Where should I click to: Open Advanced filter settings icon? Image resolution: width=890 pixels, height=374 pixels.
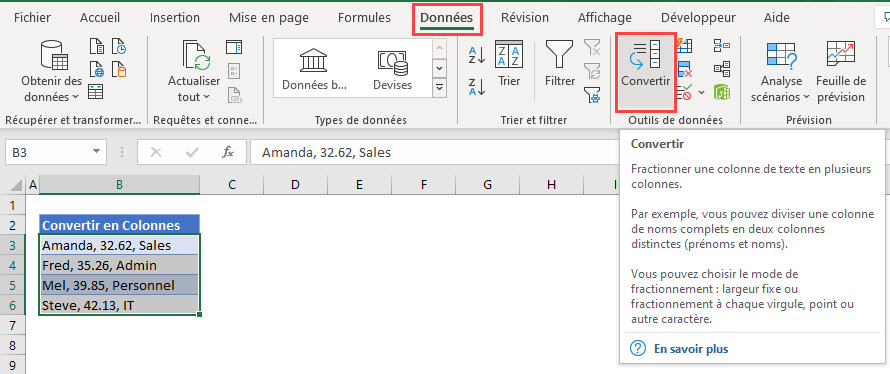point(592,95)
